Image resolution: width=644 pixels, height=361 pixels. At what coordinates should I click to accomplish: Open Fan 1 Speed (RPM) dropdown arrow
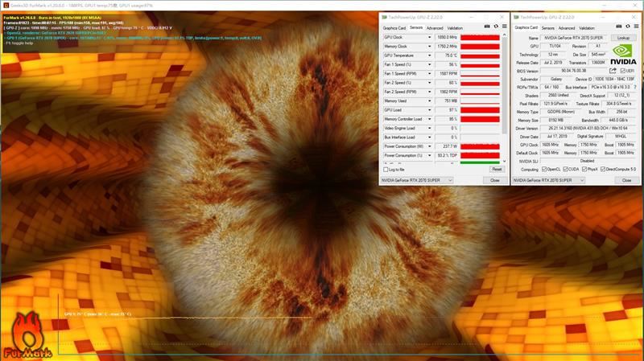[430, 73]
